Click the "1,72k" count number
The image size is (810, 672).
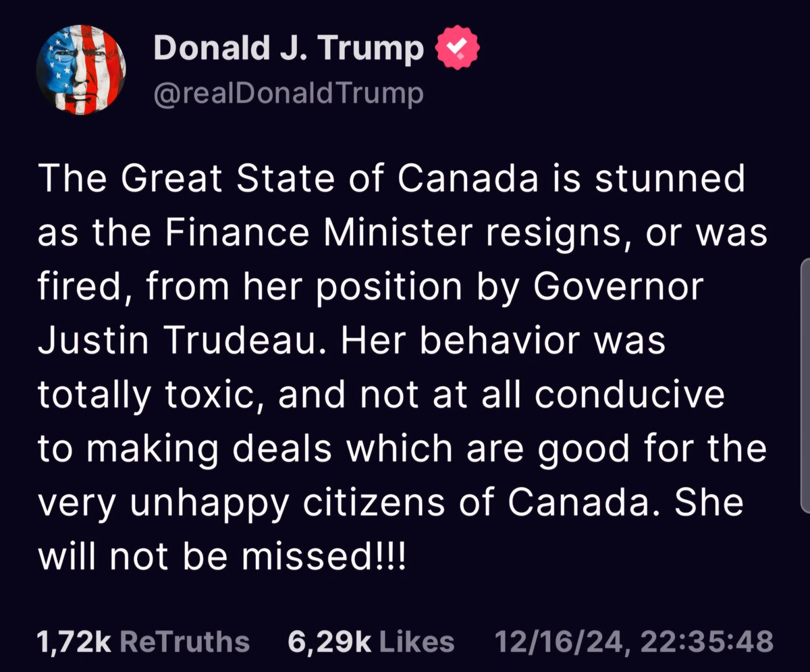74,642
